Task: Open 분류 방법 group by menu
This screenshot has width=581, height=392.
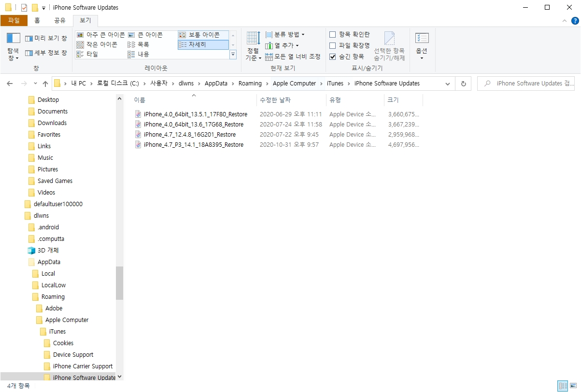Action: 285,34
